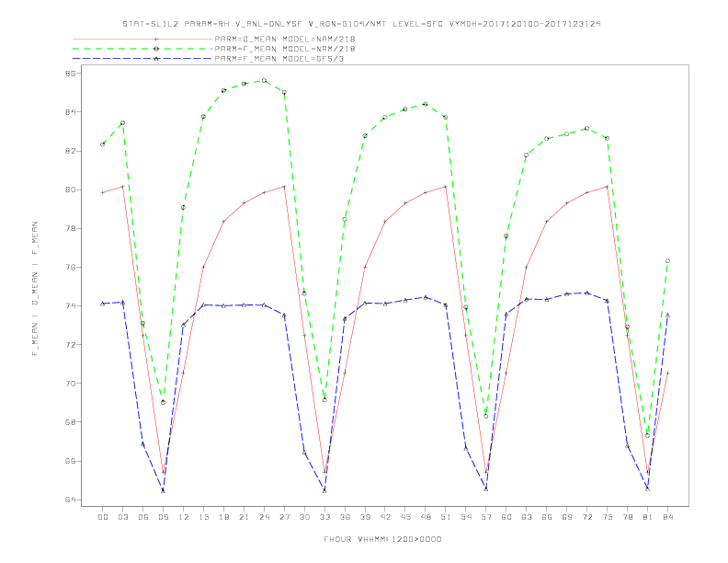Click x-axis tick label 54
The image size is (728, 563).
[466, 517]
